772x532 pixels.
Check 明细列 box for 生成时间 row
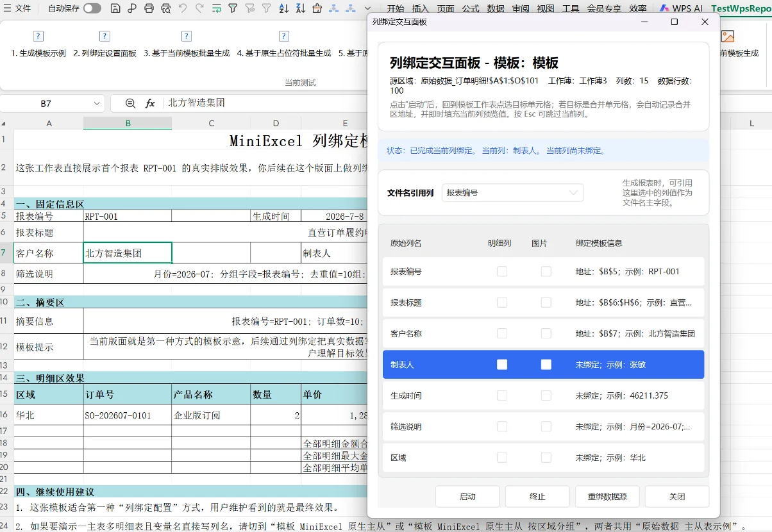click(x=502, y=395)
